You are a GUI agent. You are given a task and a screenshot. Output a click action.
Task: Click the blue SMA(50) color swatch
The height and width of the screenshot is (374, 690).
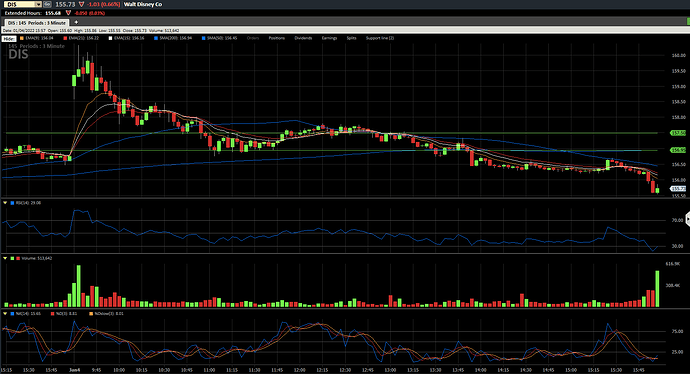pos(203,38)
